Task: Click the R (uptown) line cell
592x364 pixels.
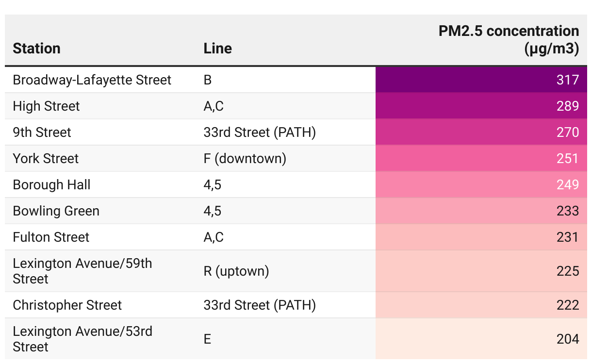Action: click(236, 271)
